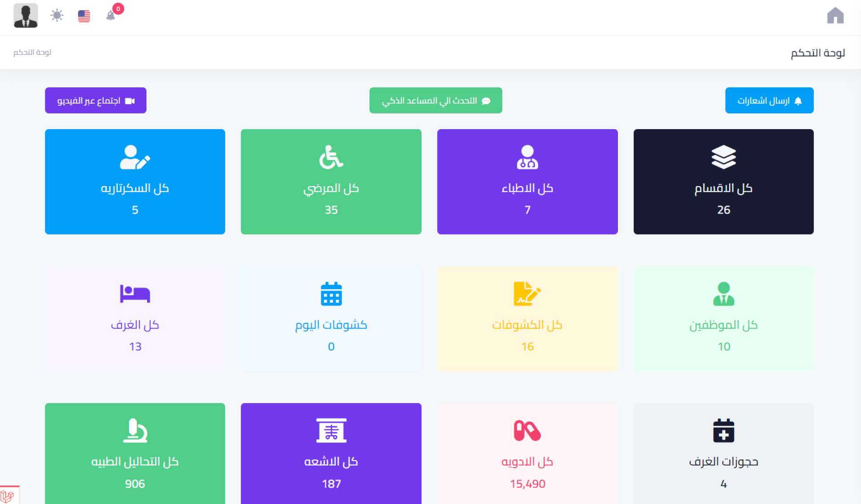This screenshot has height=504, width=861.
Task: Toggle light mode sun icon
Action: (57, 16)
